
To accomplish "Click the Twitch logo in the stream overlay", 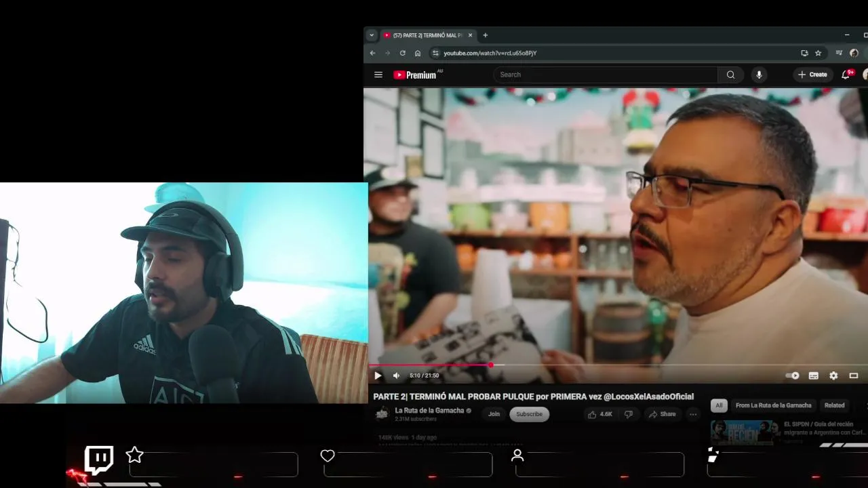I will pos(99,460).
